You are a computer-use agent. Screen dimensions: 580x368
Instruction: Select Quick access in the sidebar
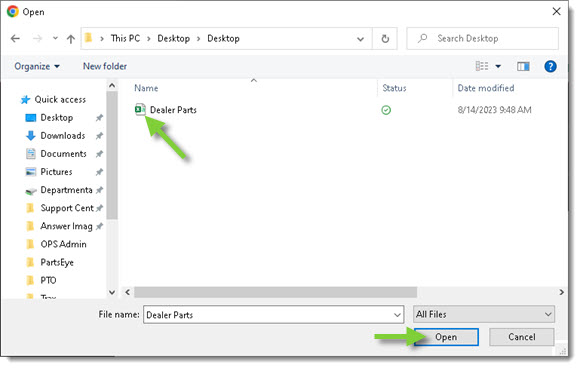point(60,99)
